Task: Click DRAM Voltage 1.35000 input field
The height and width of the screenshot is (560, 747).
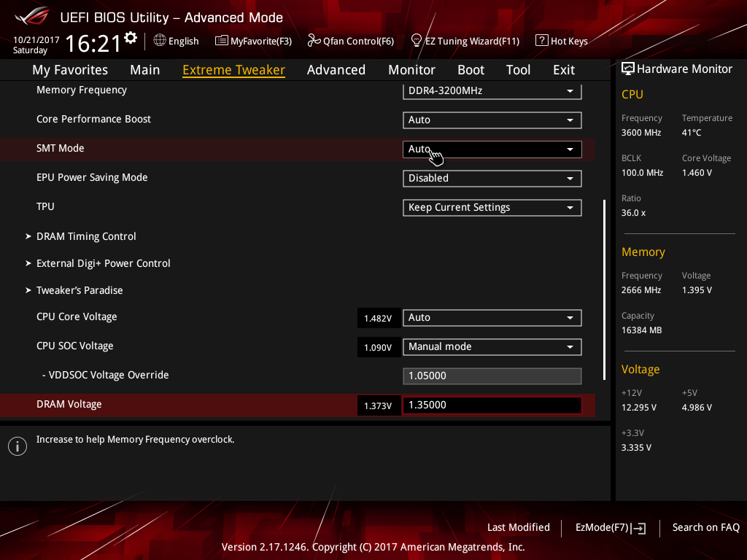Action: (x=492, y=405)
